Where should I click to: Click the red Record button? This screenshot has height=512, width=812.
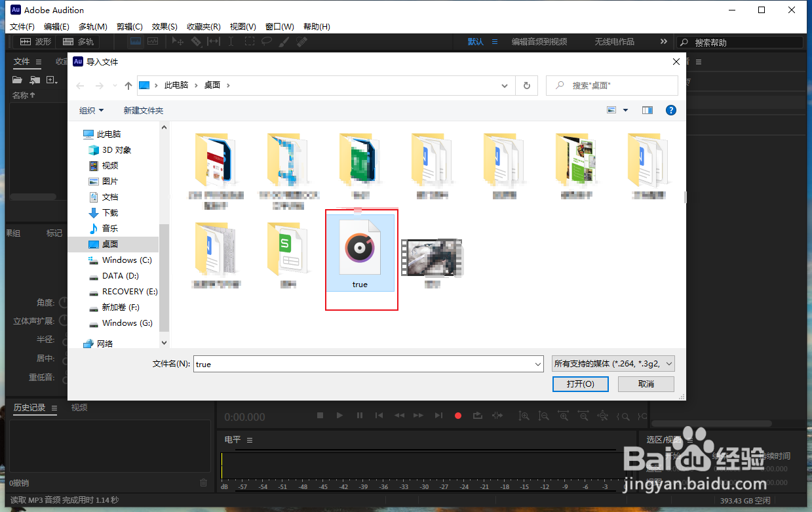[x=457, y=415]
